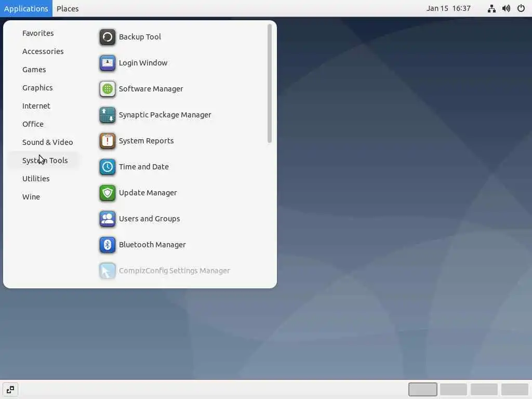Choose the Games category
This screenshot has width=532, height=399.
coord(34,70)
